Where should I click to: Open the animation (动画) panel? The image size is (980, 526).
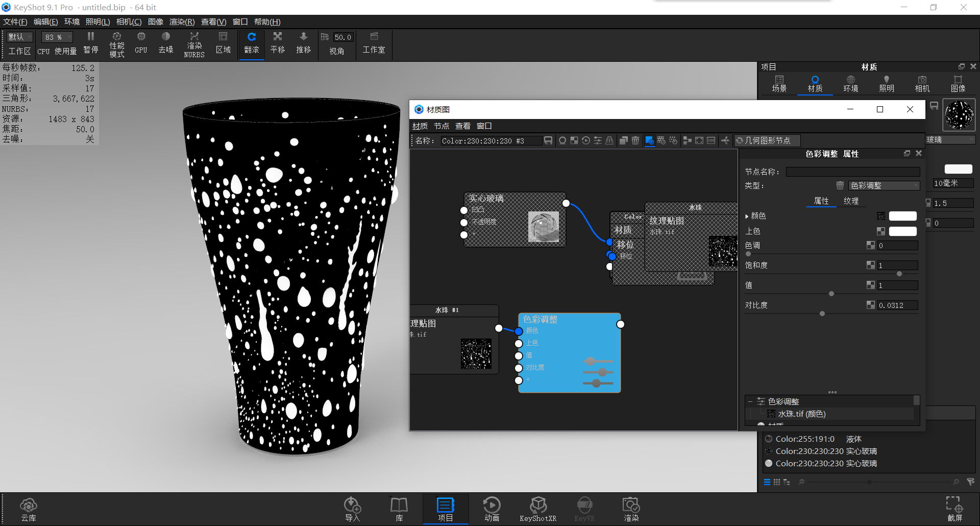coord(492,509)
